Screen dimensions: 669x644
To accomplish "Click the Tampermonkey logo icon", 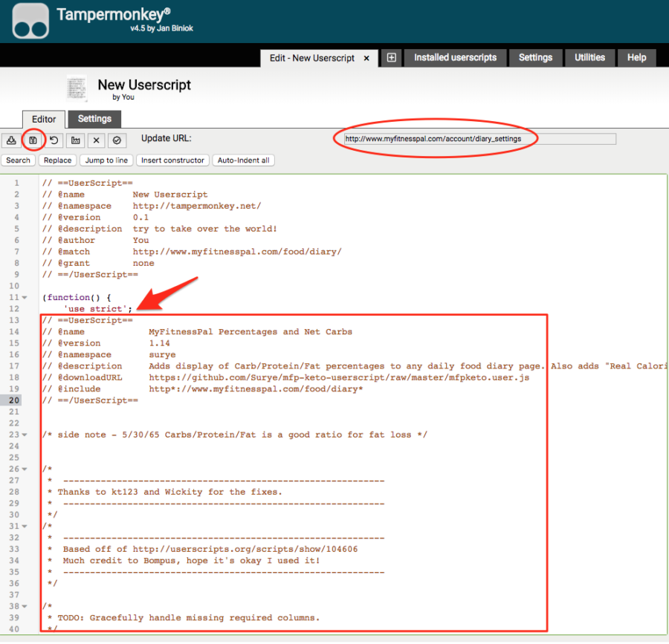I will click(x=30, y=22).
